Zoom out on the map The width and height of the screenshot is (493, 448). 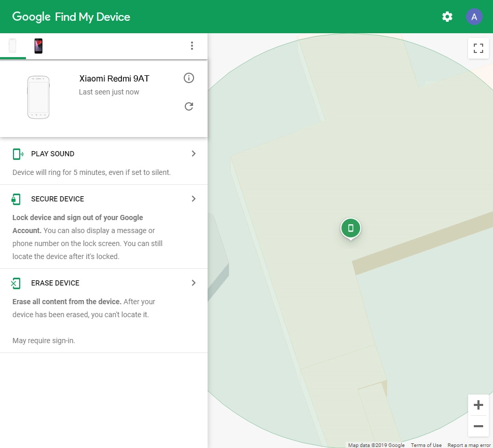tap(478, 426)
